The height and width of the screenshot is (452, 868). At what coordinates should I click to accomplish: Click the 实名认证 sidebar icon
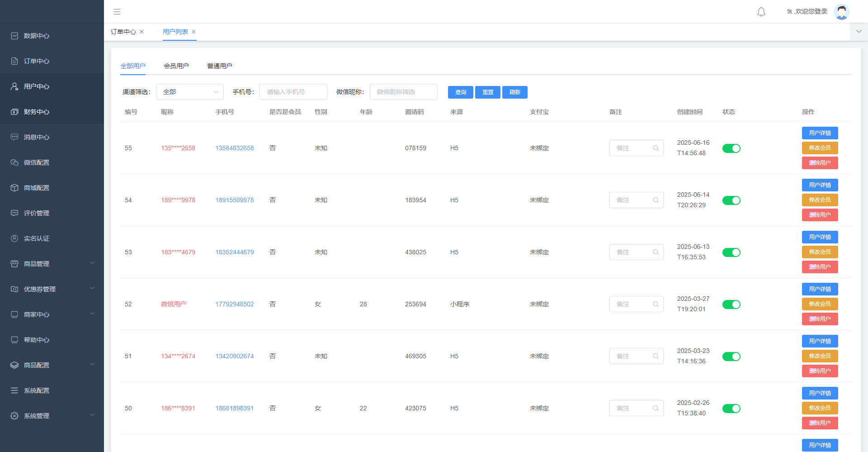point(14,238)
